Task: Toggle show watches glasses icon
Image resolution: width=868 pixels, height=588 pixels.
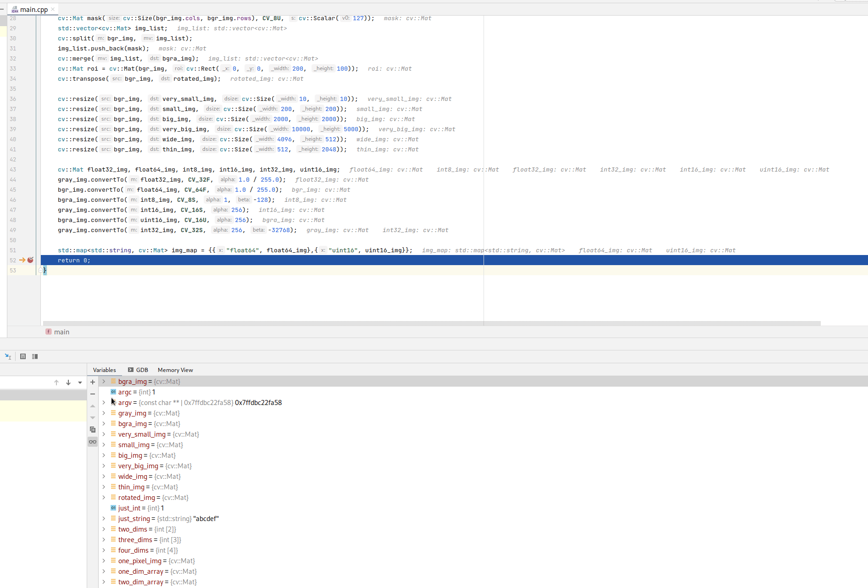Action: [93, 442]
